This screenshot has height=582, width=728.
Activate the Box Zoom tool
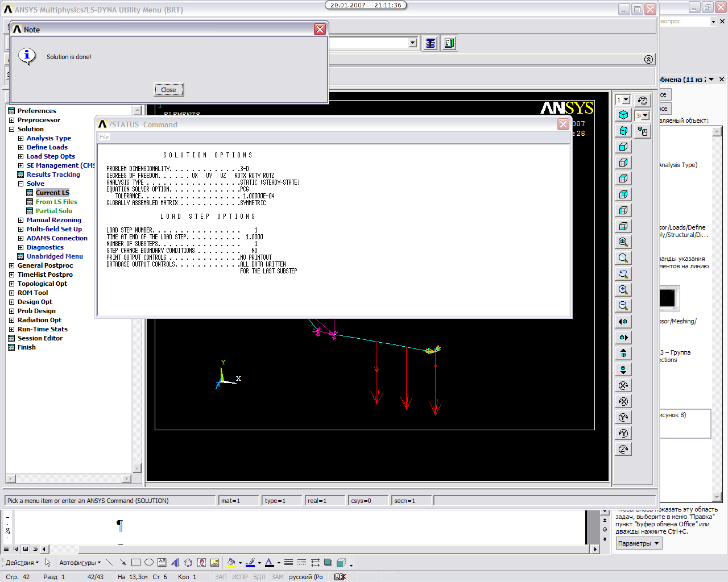[x=623, y=258]
